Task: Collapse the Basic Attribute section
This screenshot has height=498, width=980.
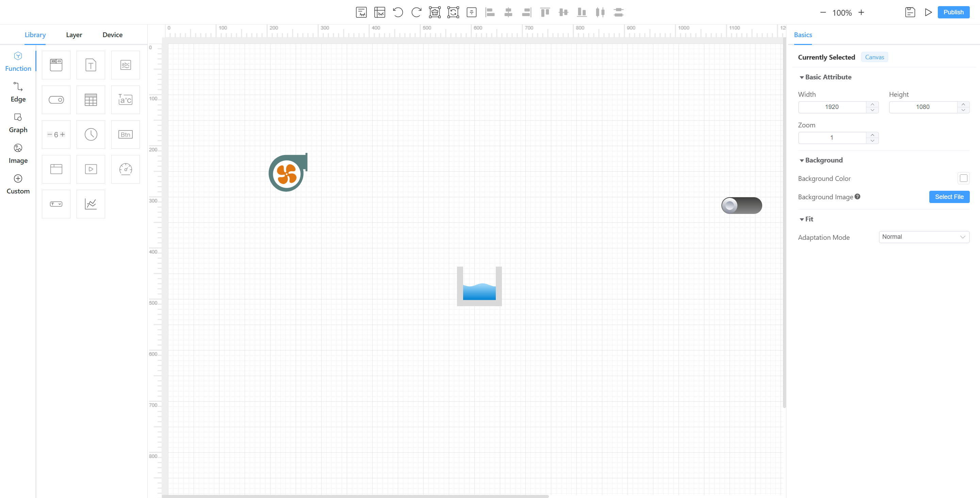Action: point(802,77)
